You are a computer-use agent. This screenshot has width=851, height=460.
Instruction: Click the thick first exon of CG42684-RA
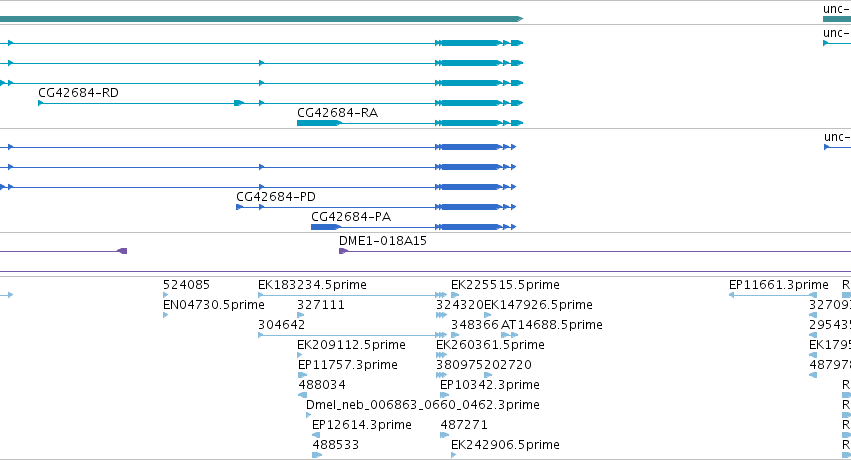pyautogui.click(x=319, y=123)
